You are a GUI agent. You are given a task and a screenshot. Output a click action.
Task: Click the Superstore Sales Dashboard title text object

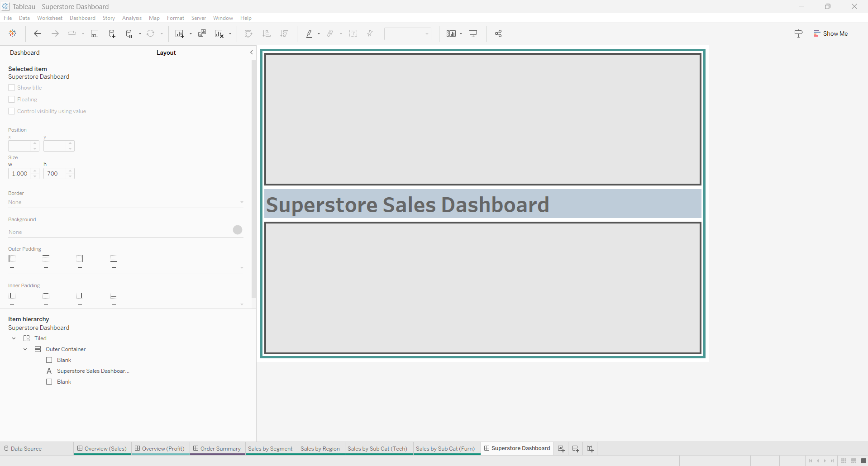tap(482, 204)
